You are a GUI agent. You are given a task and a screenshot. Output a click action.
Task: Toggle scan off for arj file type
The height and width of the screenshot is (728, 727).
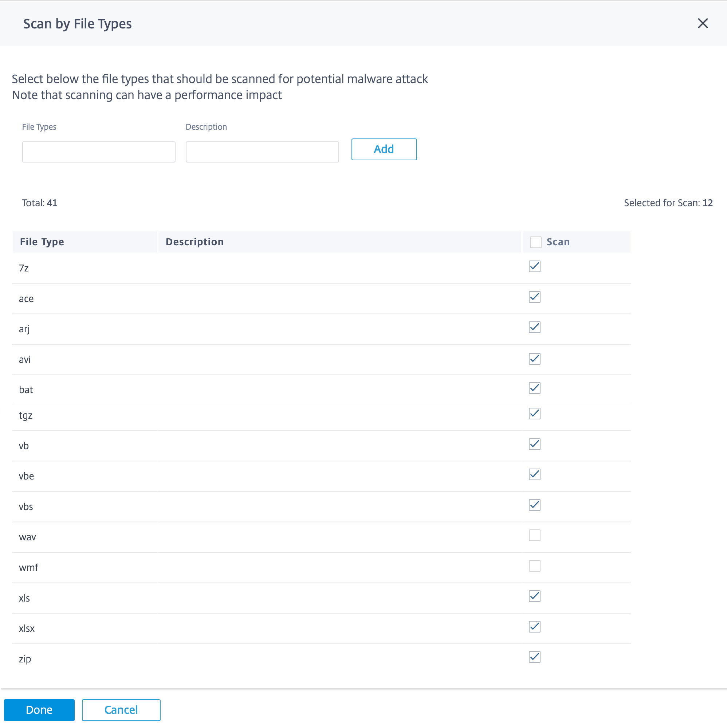(x=534, y=328)
